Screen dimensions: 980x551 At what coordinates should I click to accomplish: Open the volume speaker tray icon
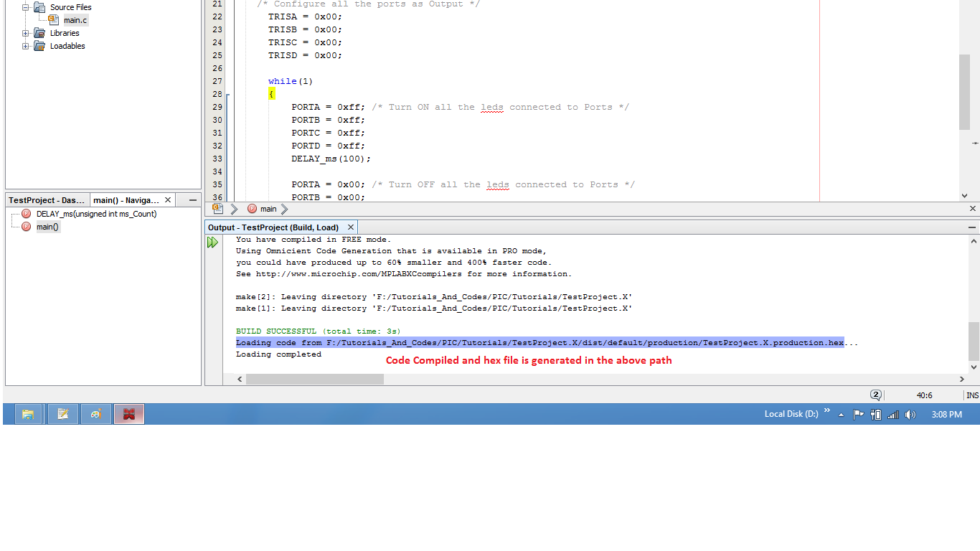click(910, 415)
